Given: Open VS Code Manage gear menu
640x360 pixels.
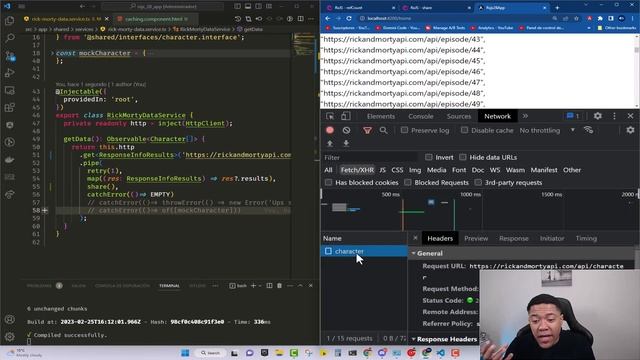Looking at the screenshot, I should point(9,337).
